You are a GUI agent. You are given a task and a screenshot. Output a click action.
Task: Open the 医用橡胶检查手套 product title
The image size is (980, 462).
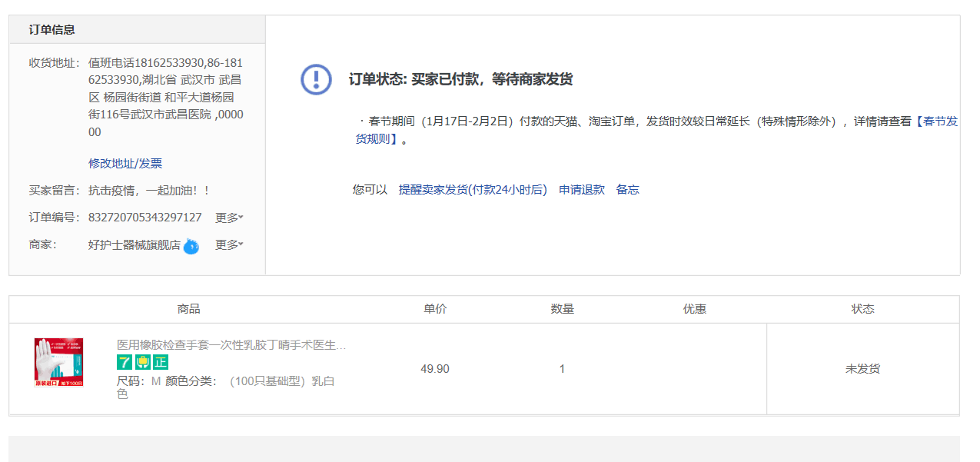click(x=231, y=345)
